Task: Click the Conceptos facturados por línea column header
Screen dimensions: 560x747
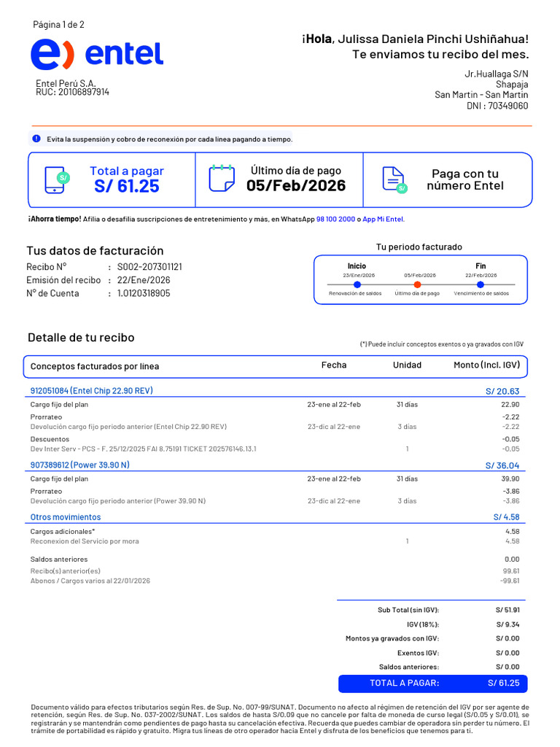Action: [95, 366]
